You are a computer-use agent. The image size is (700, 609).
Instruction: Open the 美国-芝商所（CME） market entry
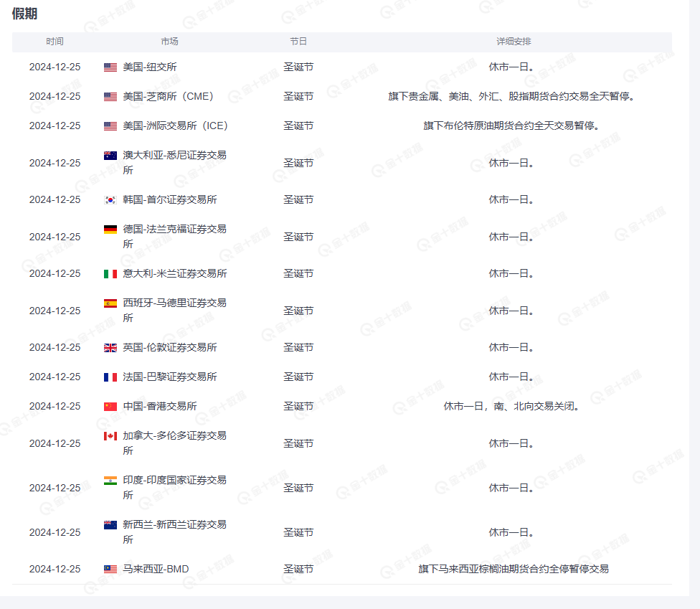pos(170,96)
